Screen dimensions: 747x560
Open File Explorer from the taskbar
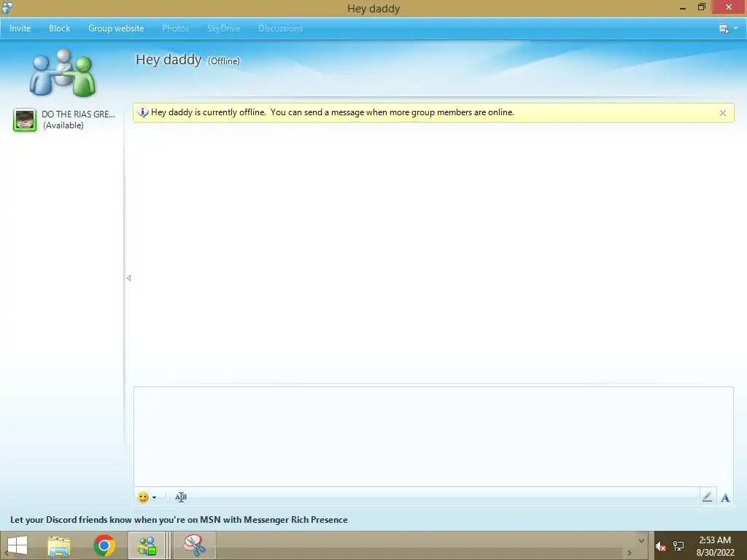point(59,545)
